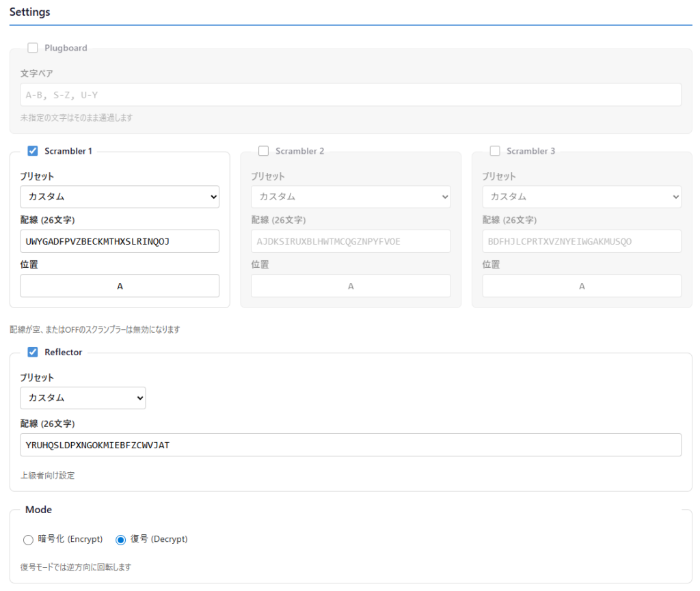Open the Scrambler 1 プリセット dropdown
The width and height of the screenshot is (700, 591).
(x=120, y=197)
